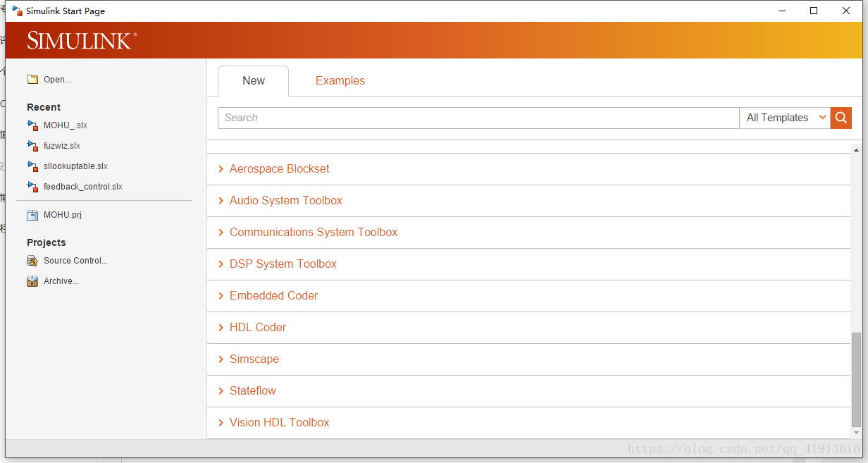Switch to the Examples tab
Viewport: 868px width, 463px height.
(x=340, y=81)
